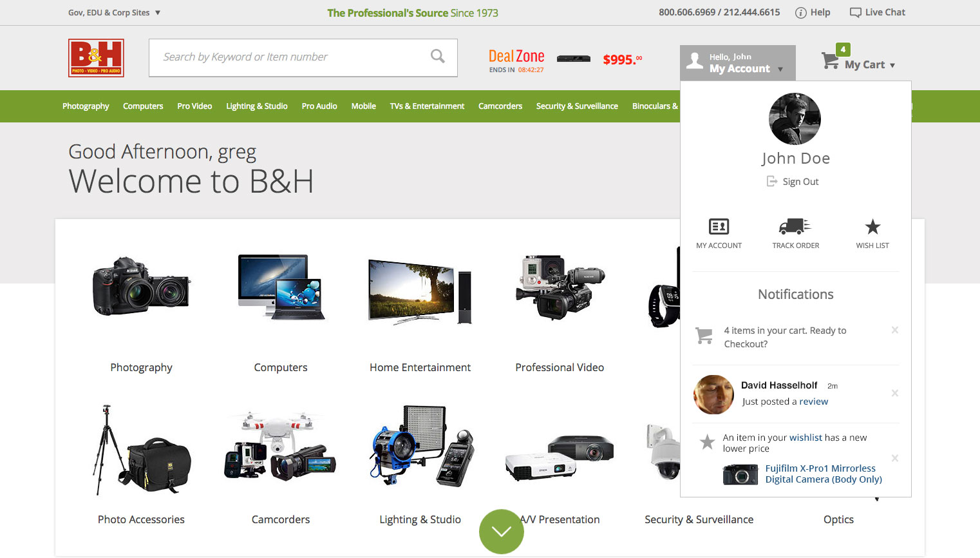The width and height of the screenshot is (980, 558).
Task: Open Photography category camera image
Action: point(142,287)
